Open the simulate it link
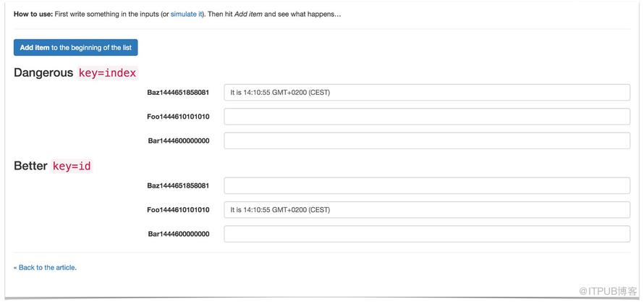This screenshot has width=644, height=302. [x=187, y=14]
